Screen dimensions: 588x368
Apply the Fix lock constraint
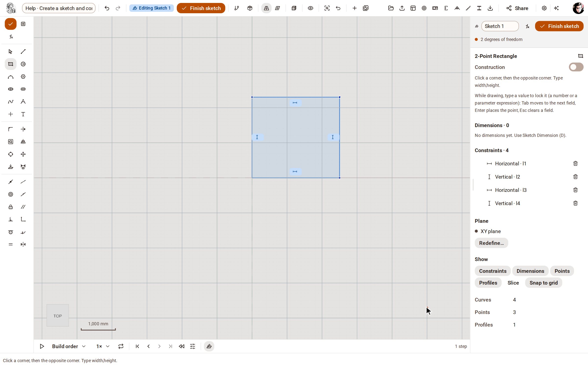coord(11,207)
